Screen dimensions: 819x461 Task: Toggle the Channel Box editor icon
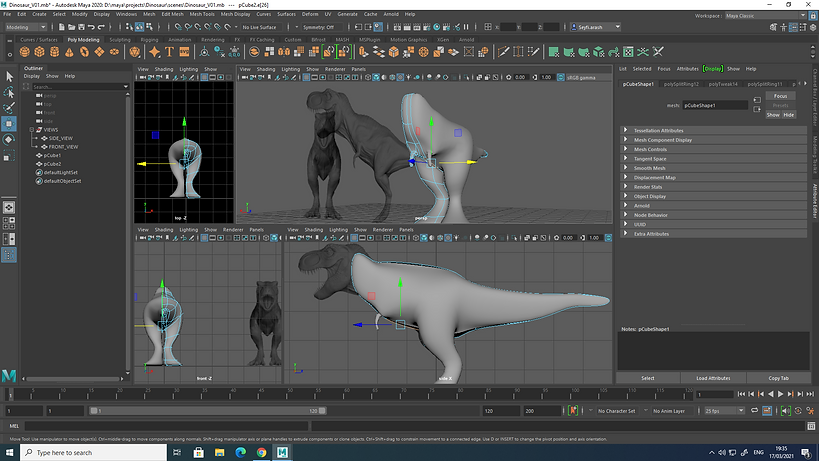click(813, 27)
